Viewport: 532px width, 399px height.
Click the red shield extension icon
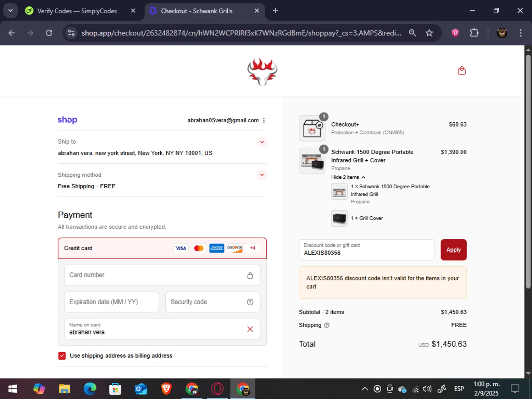(x=455, y=33)
